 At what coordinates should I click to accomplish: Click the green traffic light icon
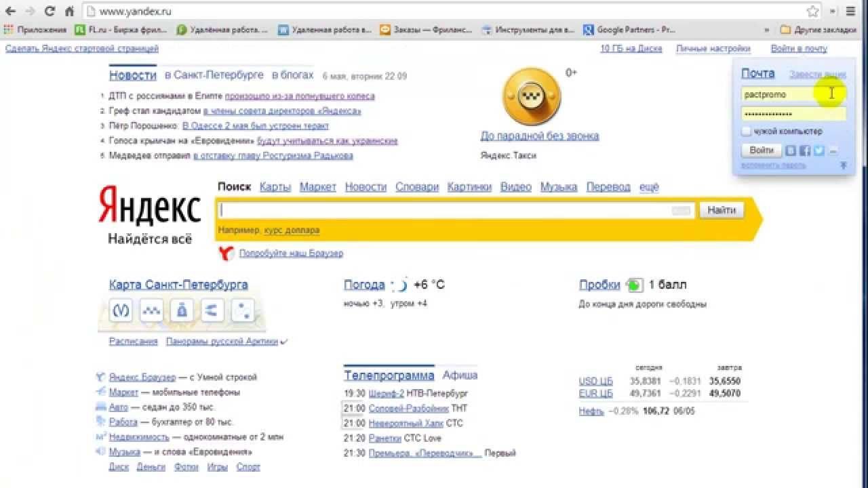[634, 285]
